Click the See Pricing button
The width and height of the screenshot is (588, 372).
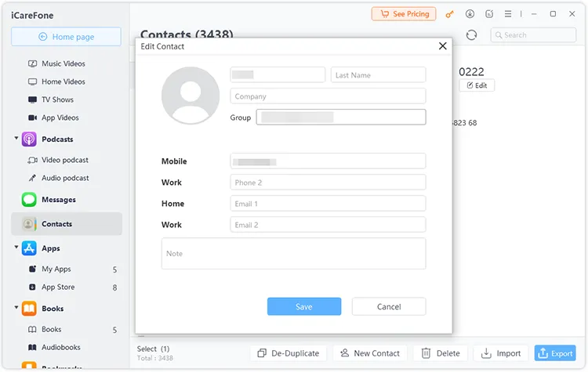click(404, 14)
